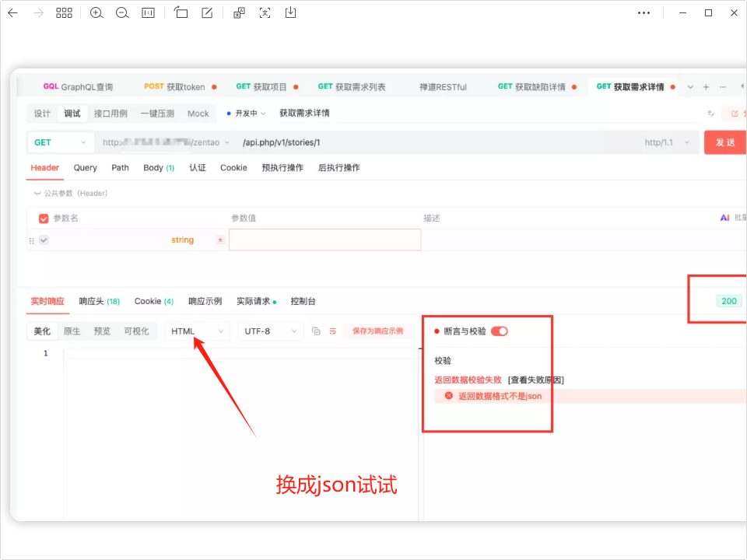
Task: Select the Body request tab
Action: coord(158,168)
